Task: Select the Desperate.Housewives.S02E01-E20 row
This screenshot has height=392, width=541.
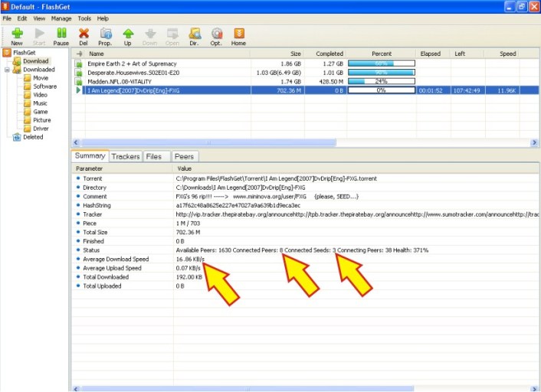Action: point(305,73)
